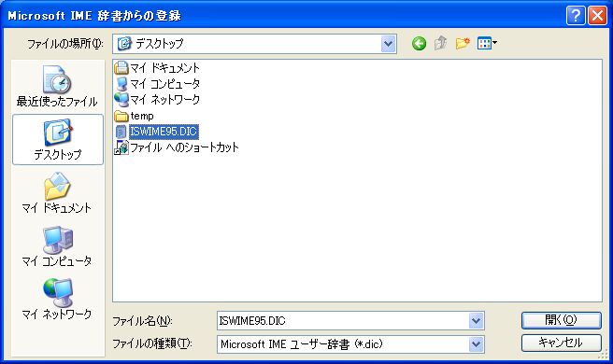Open マイ コンピュータ in the places bar
The width and height of the screenshot is (613, 364).
(x=57, y=246)
